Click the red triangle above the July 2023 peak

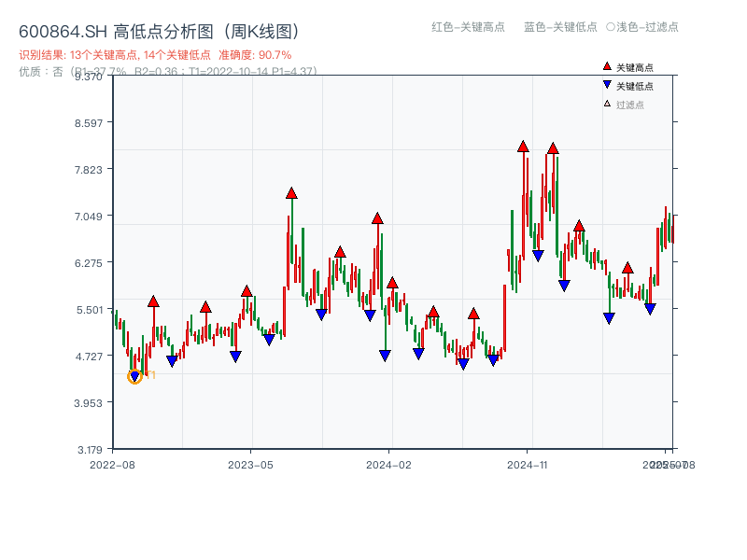coord(290,194)
